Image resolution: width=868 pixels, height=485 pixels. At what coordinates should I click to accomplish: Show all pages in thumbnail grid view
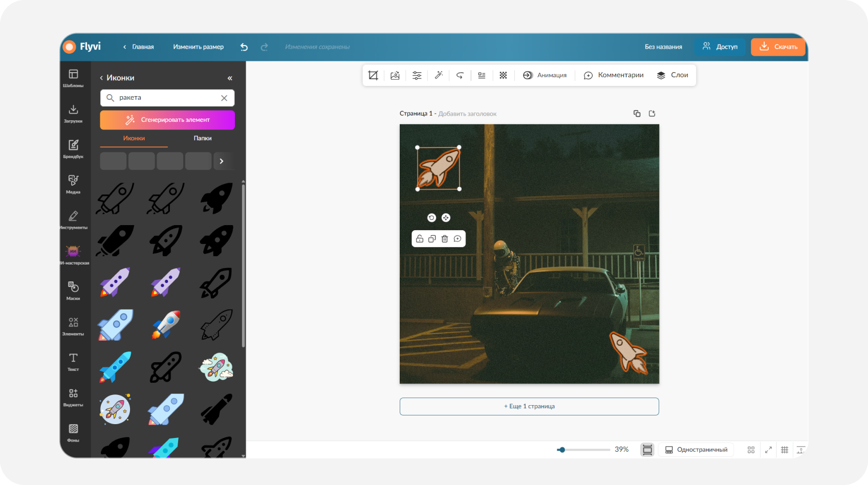click(751, 450)
